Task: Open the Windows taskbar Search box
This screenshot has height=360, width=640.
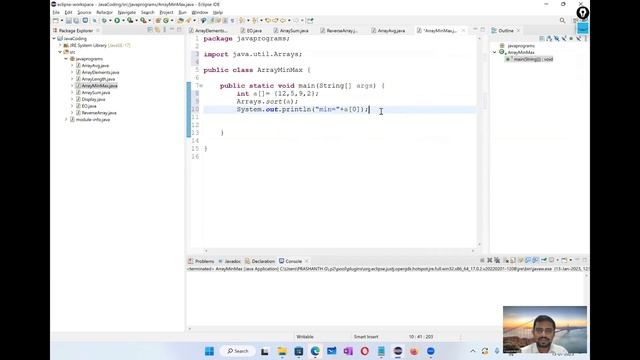Action: 238,351
